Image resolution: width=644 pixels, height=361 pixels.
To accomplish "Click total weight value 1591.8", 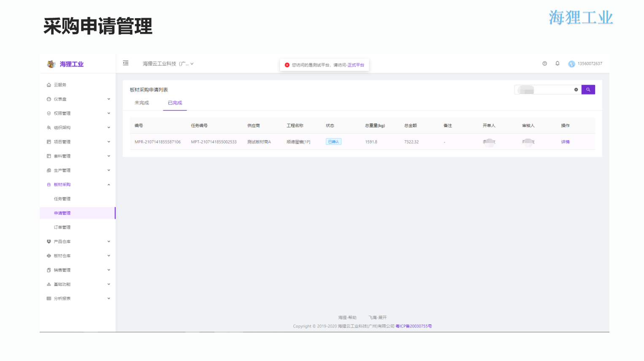I will point(371,142).
